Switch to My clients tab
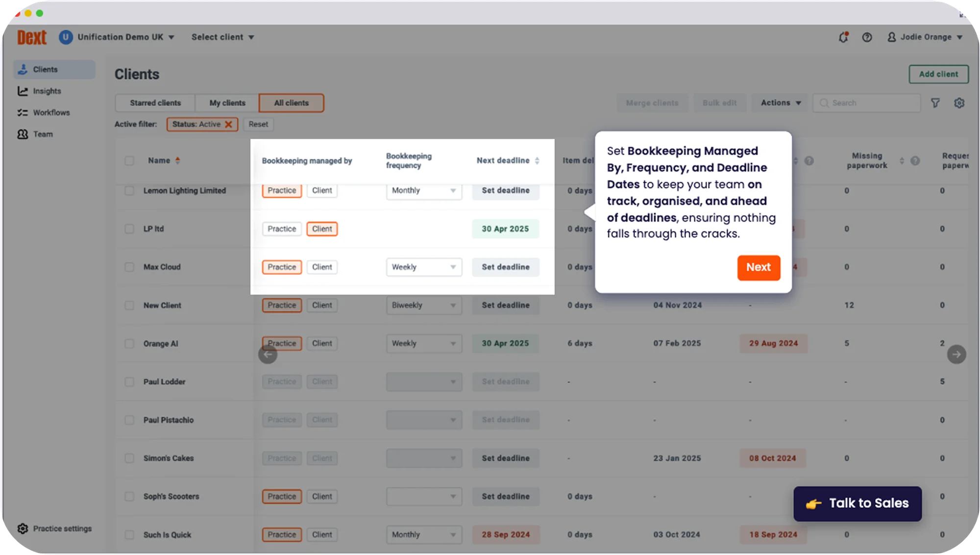Screen dimensions: 980x555 tap(227, 103)
